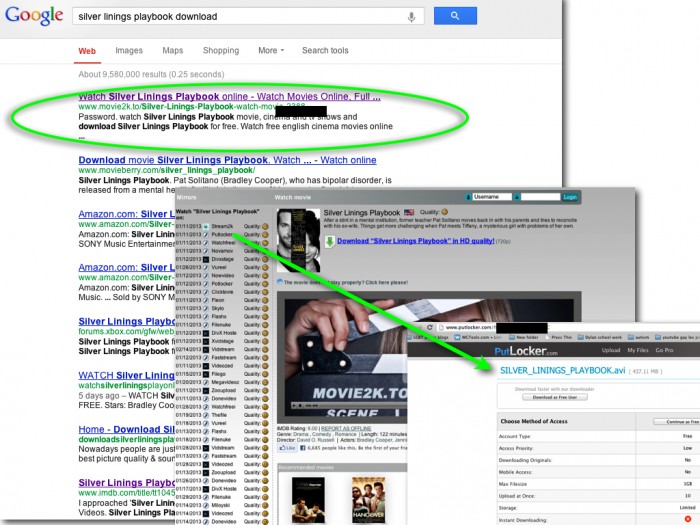Click the green download arrow icon on Movie2k
The width and height of the screenshot is (700, 525).
329,242
